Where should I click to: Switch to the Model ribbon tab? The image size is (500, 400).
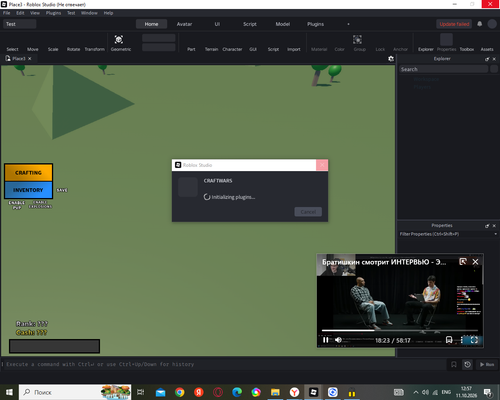[283, 24]
